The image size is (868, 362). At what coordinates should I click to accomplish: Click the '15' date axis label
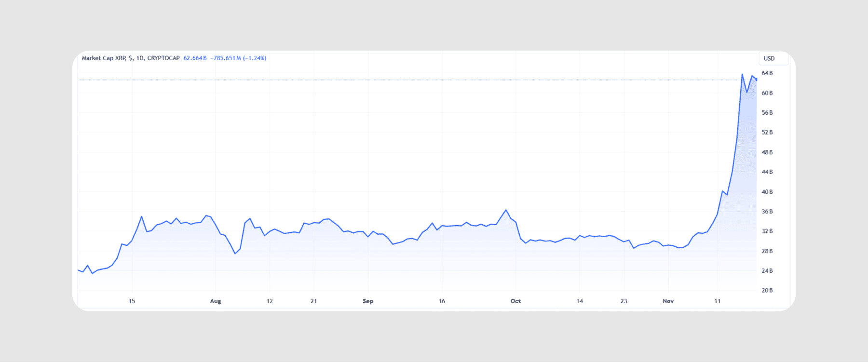[132, 301]
